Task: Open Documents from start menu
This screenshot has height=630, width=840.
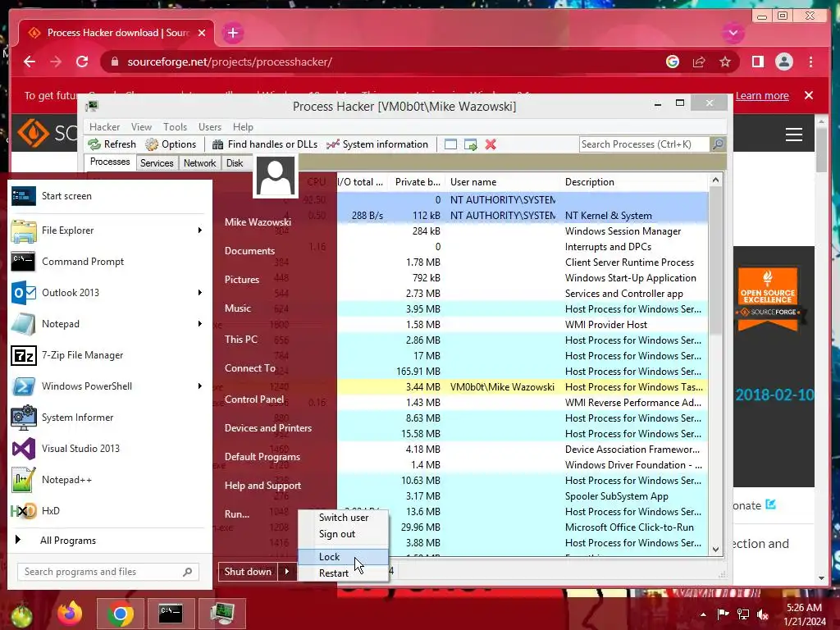Action: (x=249, y=251)
